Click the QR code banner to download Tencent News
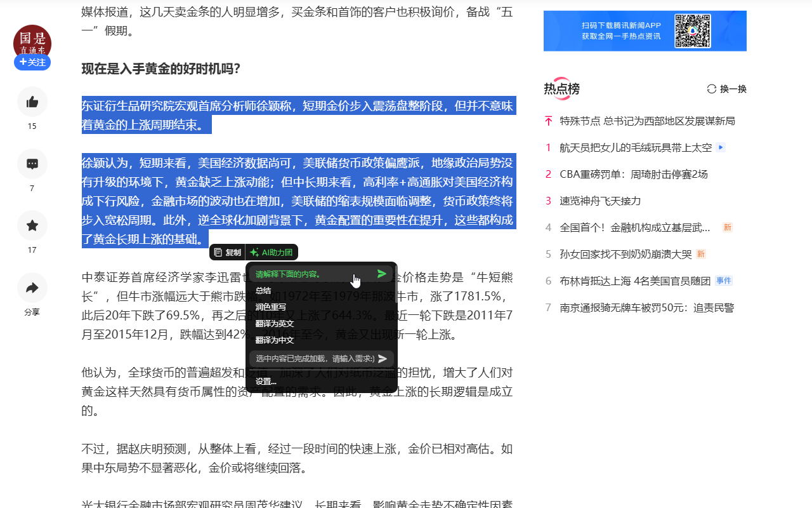This screenshot has height=508, width=812. pos(645,30)
